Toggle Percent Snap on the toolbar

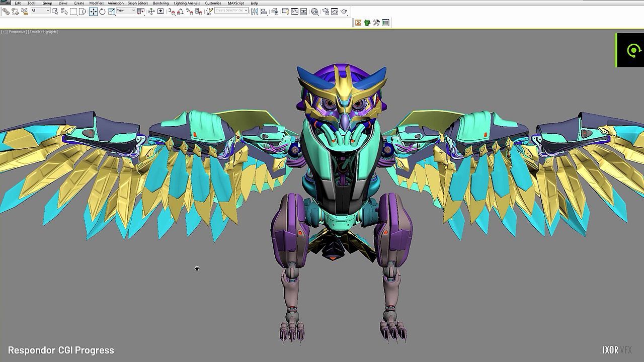point(190,11)
